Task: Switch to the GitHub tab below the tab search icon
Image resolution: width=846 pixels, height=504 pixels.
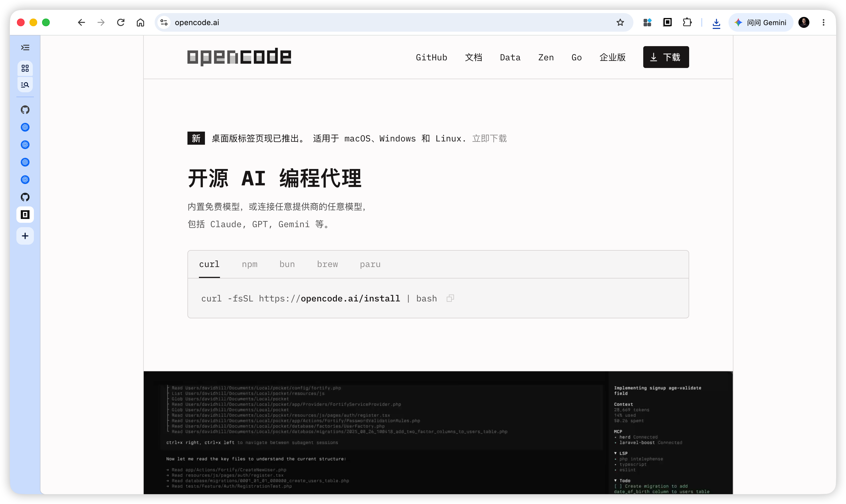Action: (25, 110)
